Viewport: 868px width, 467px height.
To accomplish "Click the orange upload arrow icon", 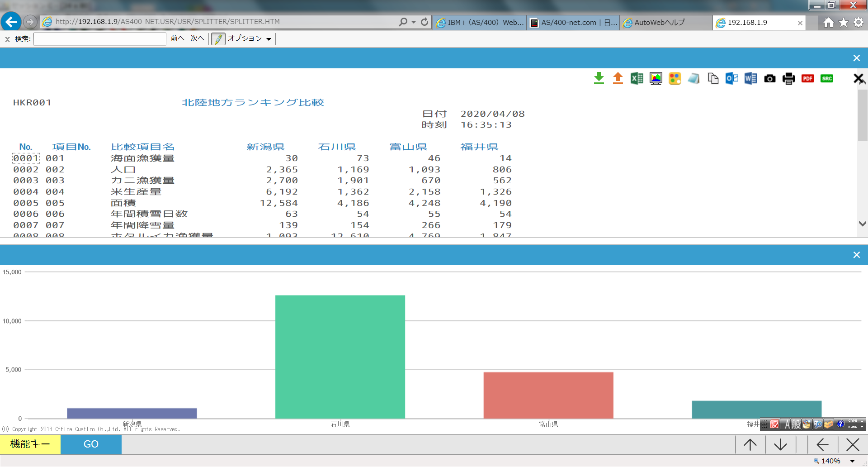I will (618, 78).
